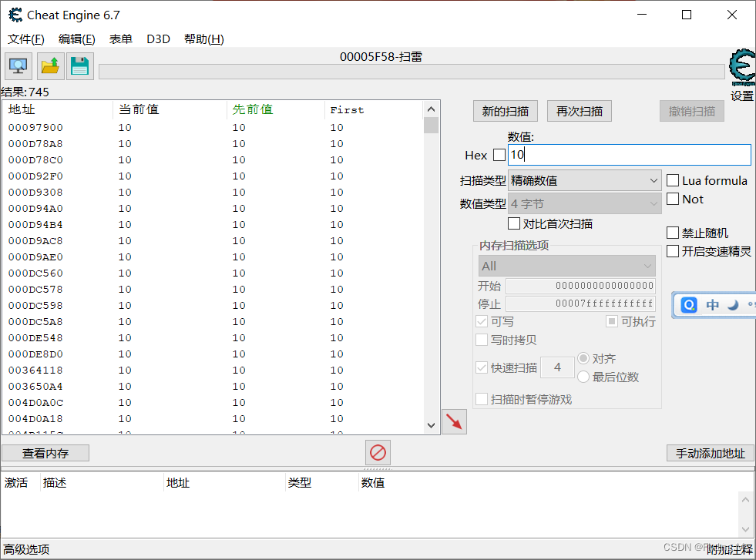Viewport: 756px width, 560px height.
Task: Open the 文件(F) menu
Action: click(25, 39)
